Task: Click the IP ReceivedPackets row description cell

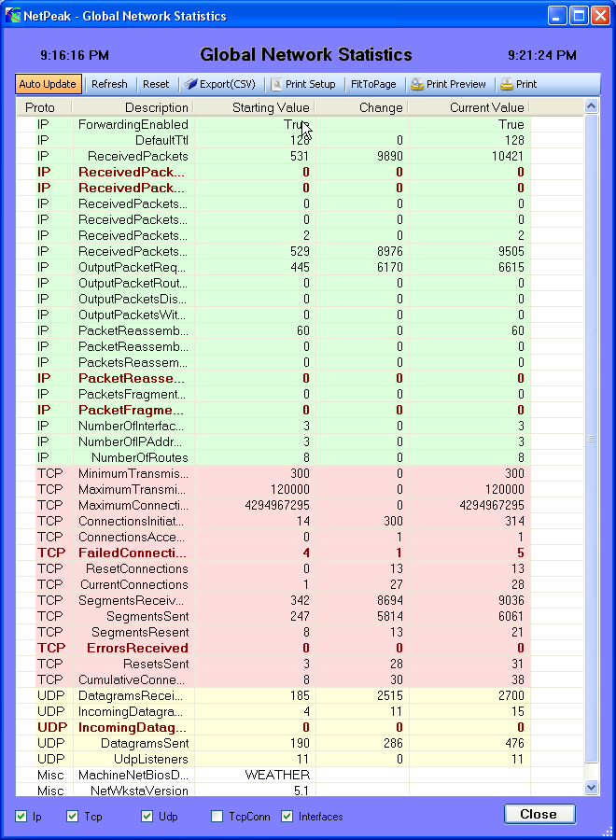Action: pos(133,157)
